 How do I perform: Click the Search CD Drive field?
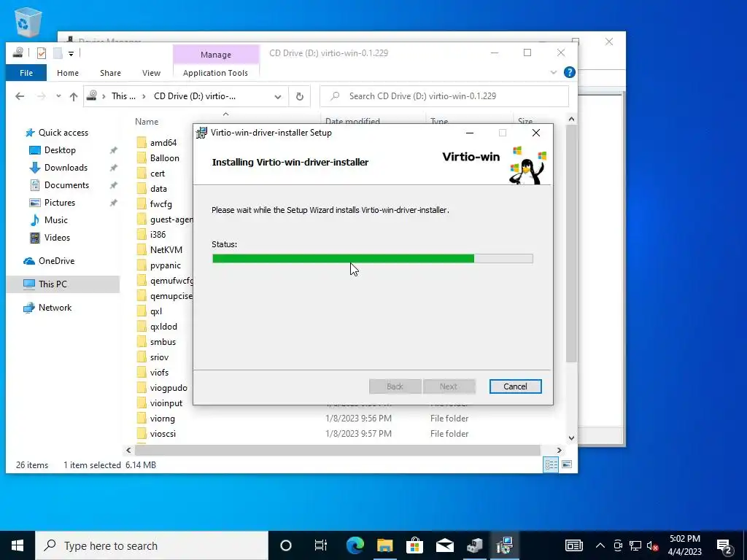444,96
